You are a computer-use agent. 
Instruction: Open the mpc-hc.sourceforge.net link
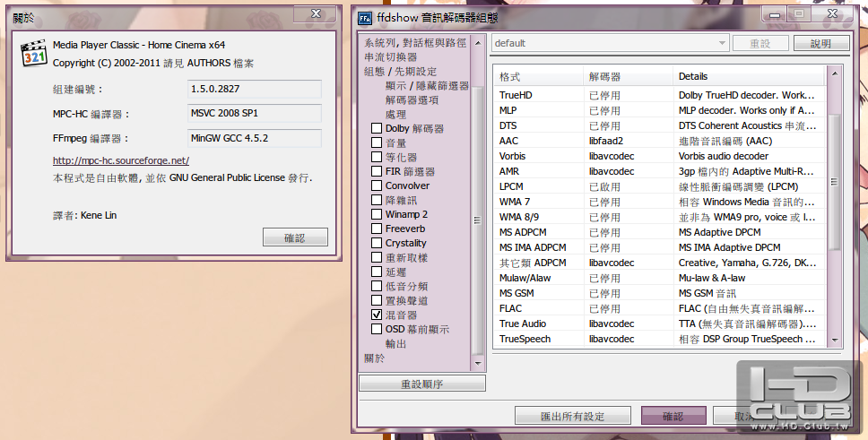click(121, 160)
